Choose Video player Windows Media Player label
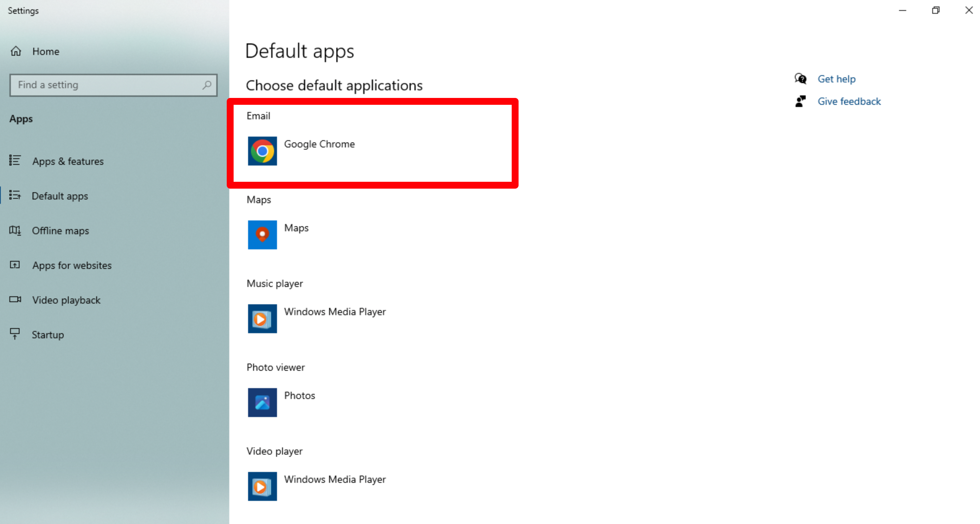 335,480
